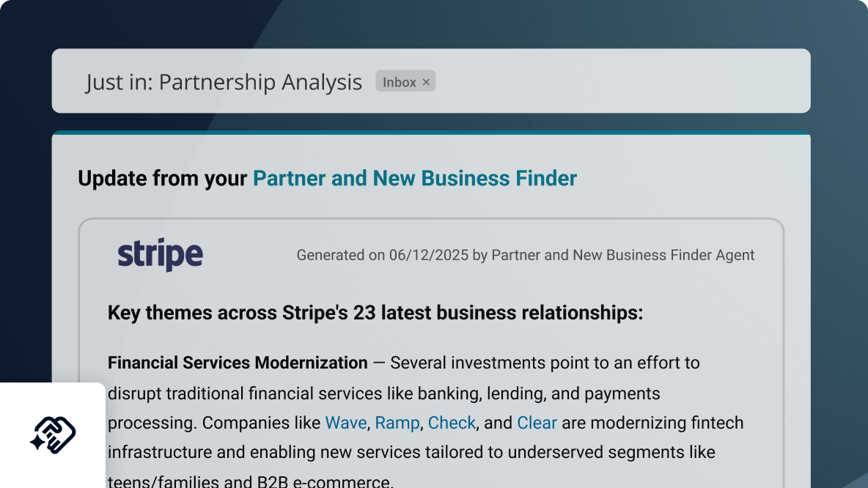Click the Stripe logo
868x488 pixels.
(x=161, y=254)
